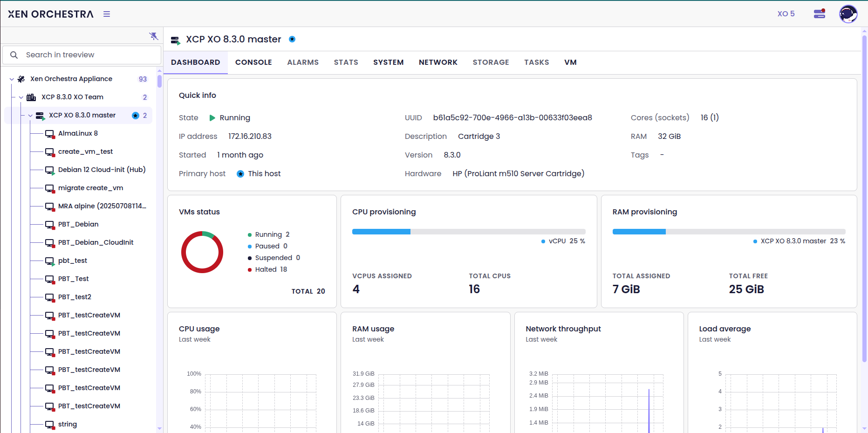Viewport: 868px width, 433px height.
Task: Click the main page vertical scrollbar
Action: point(865,198)
